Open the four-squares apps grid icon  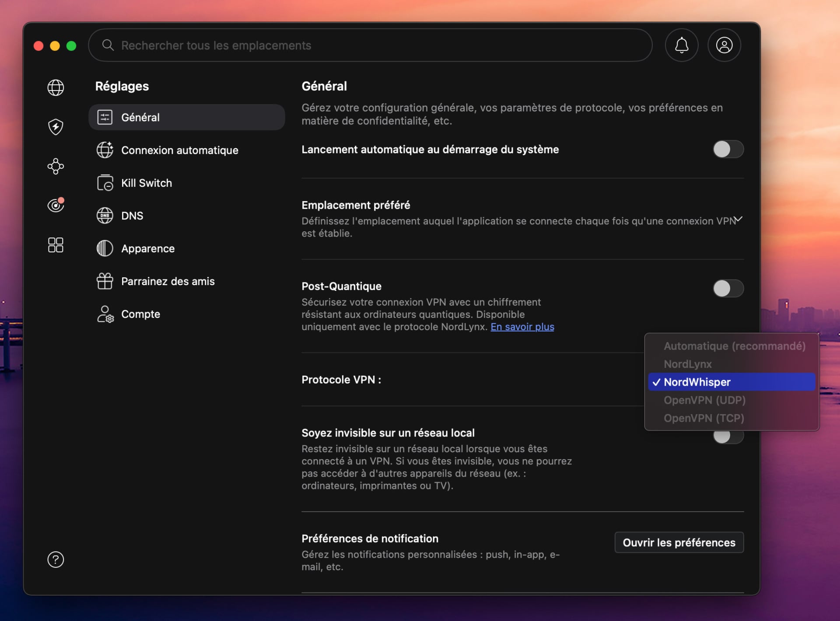(56, 245)
